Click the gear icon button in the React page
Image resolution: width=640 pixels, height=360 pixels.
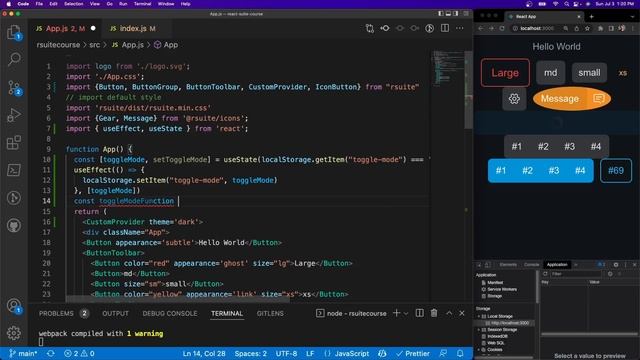pyautogui.click(x=514, y=99)
